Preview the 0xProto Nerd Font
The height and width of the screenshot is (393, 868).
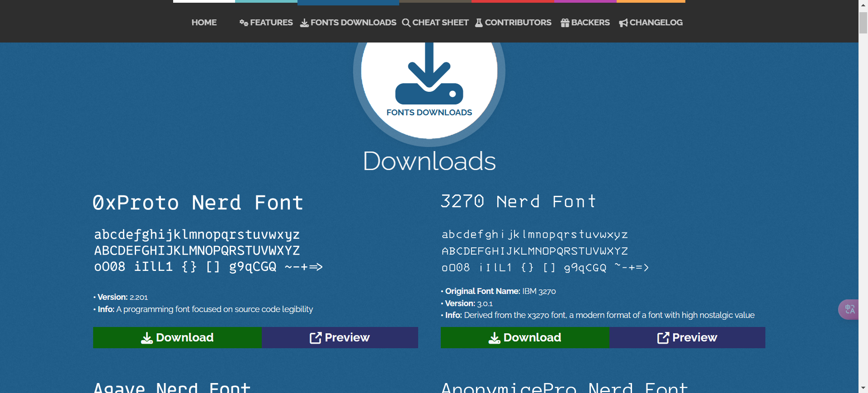pos(340,337)
